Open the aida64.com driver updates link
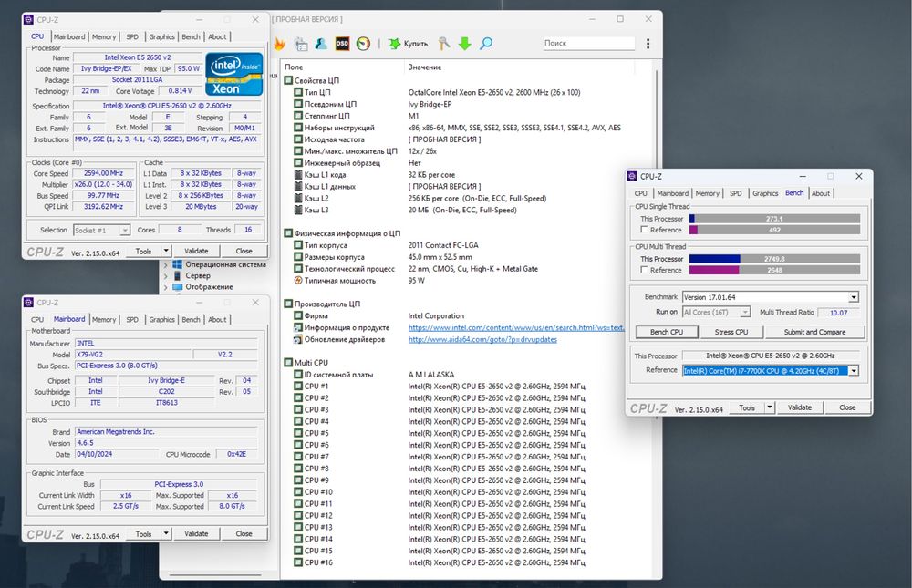This screenshot has height=588, width=912. click(482, 339)
